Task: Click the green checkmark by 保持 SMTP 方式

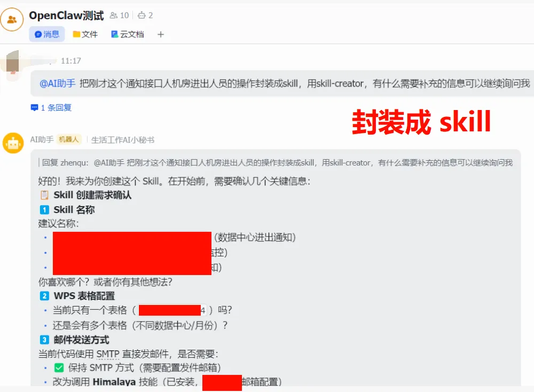Action: [59, 368]
